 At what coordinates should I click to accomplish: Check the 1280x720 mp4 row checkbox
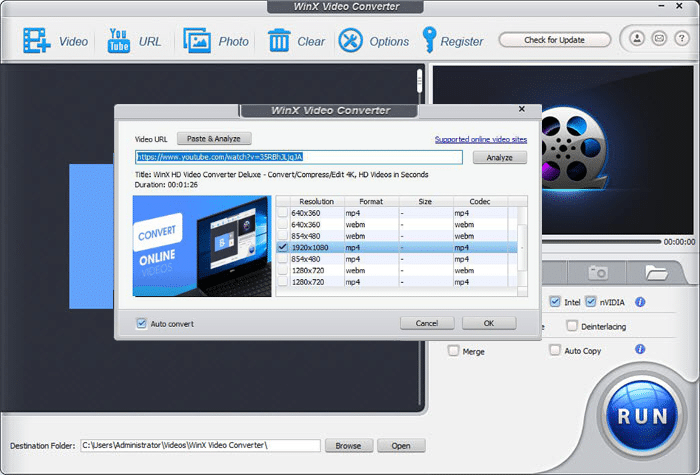(x=283, y=282)
